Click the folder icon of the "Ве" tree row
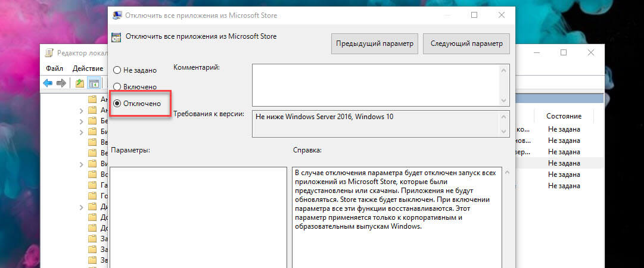The width and height of the screenshot is (644, 268). pos(92,153)
